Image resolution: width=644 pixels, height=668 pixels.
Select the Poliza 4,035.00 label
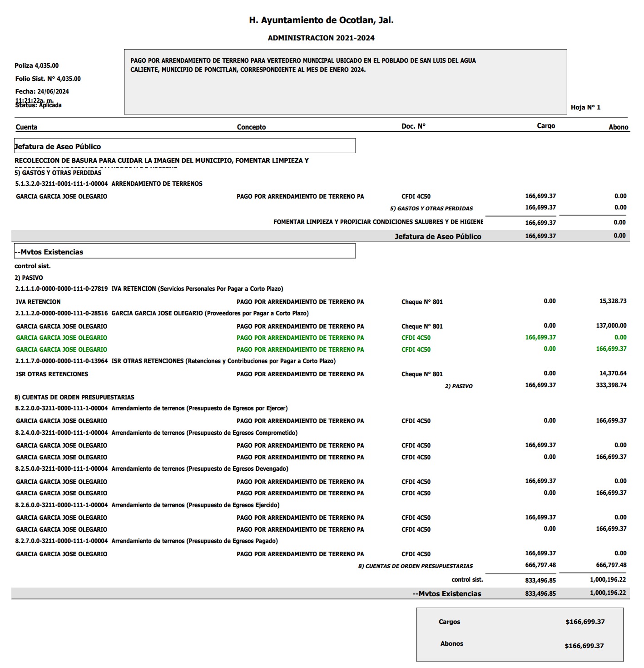click(x=37, y=66)
